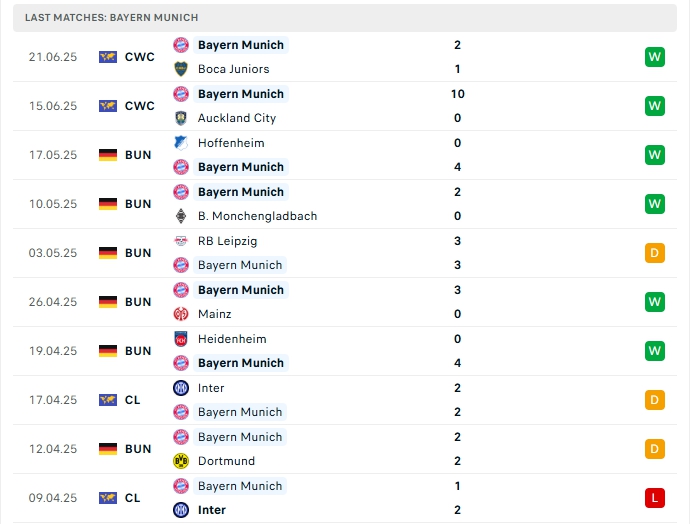Click the Mainz club crest

(181, 314)
